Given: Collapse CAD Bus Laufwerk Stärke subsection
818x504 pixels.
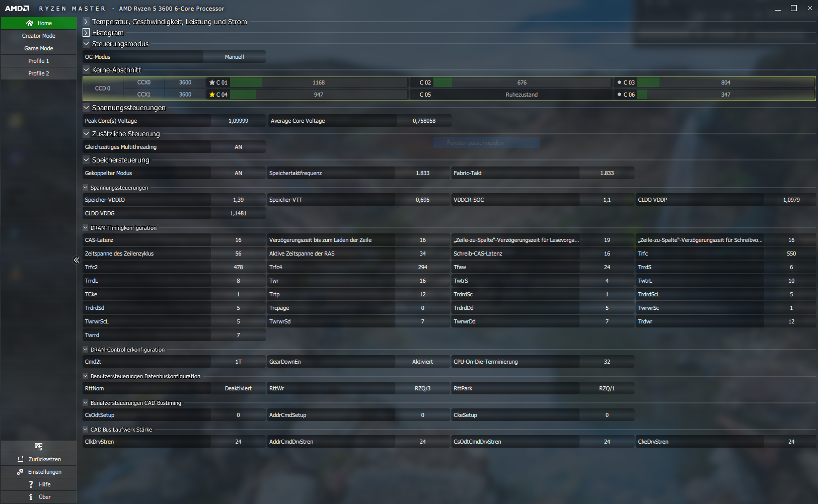Looking at the screenshot, I should pos(86,430).
